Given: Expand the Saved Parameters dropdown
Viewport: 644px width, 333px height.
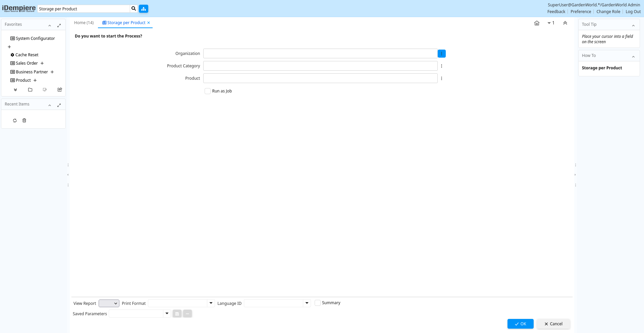Looking at the screenshot, I should tap(167, 314).
